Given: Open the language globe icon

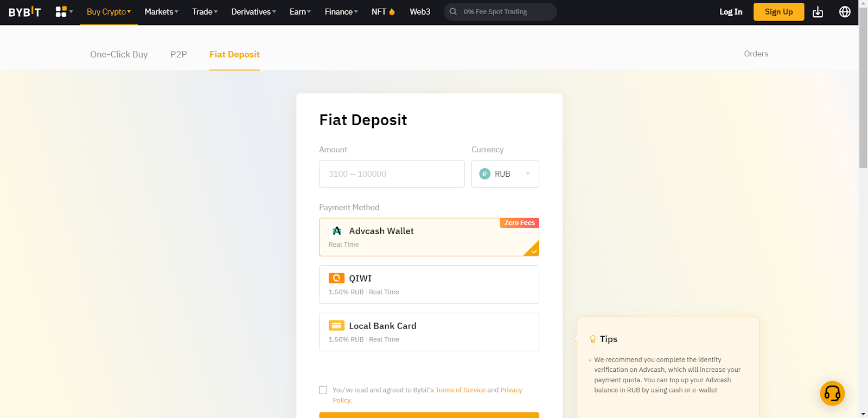Looking at the screenshot, I should (x=845, y=12).
